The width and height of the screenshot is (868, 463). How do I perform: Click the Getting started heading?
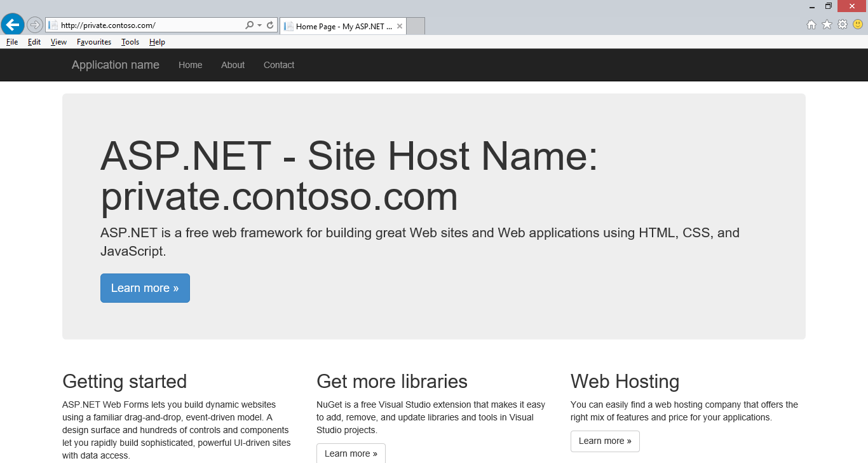(125, 382)
